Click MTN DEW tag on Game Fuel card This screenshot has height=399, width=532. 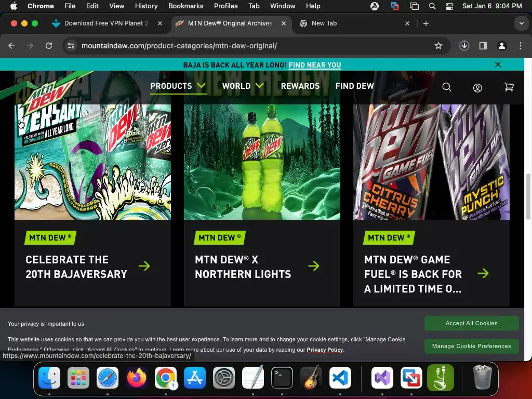click(389, 238)
